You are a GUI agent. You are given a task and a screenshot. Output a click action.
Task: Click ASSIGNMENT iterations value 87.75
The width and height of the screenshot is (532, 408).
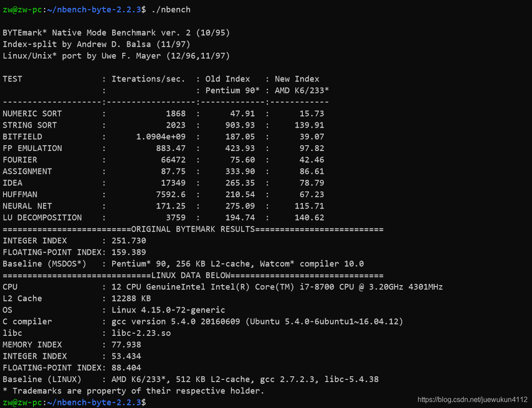click(x=173, y=171)
